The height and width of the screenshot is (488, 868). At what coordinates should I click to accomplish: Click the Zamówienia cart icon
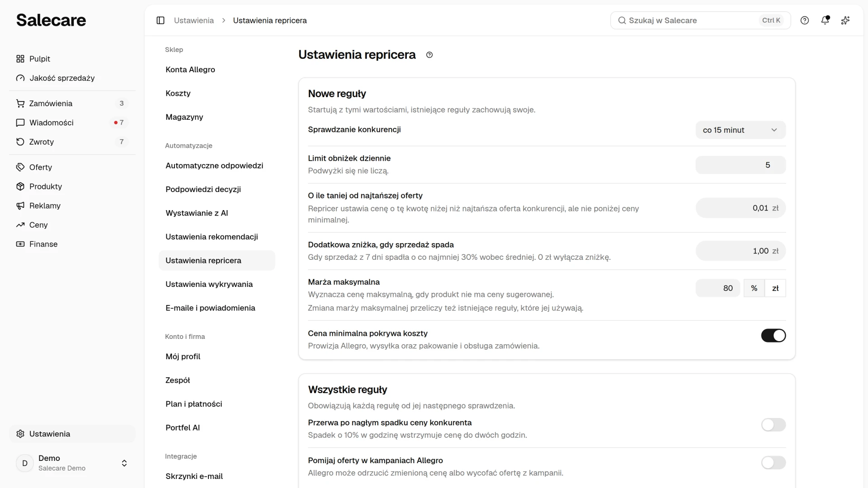pos(20,103)
